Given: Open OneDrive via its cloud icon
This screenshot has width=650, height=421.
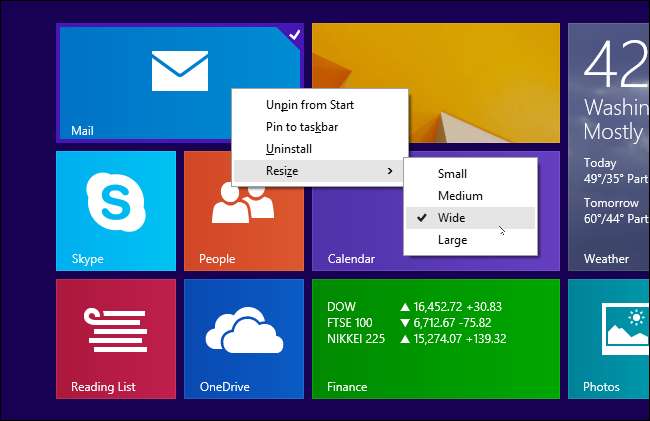Looking at the screenshot, I should 245,330.
